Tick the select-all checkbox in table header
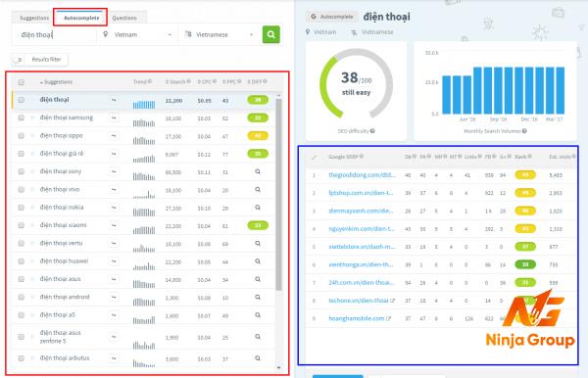Image resolution: width=588 pixels, height=378 pixels. pos(21,82)
